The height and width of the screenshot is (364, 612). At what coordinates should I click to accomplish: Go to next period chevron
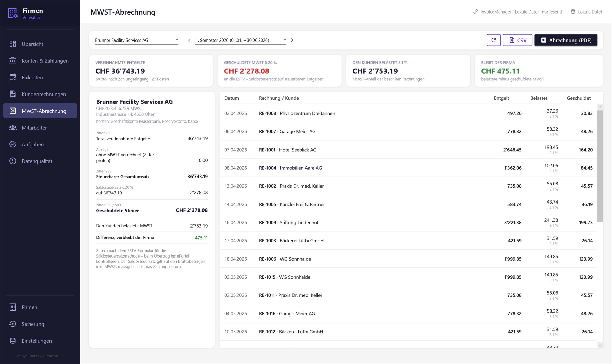[292, 40]
